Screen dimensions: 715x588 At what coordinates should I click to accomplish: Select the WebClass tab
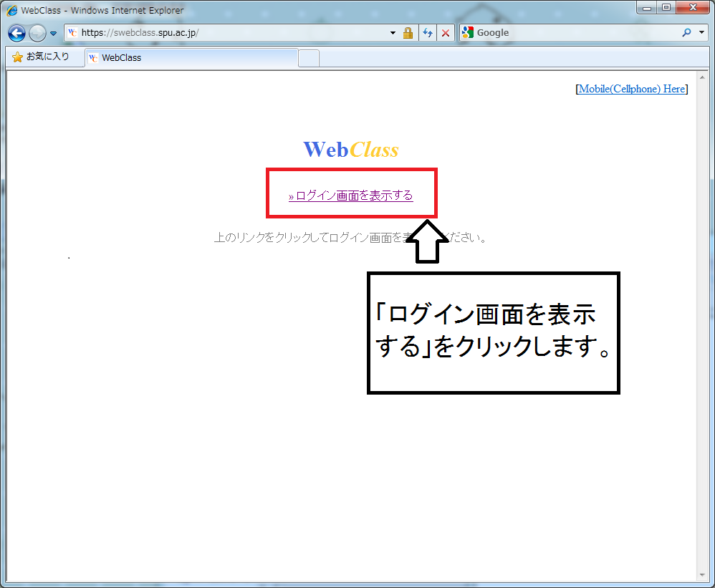191,57
